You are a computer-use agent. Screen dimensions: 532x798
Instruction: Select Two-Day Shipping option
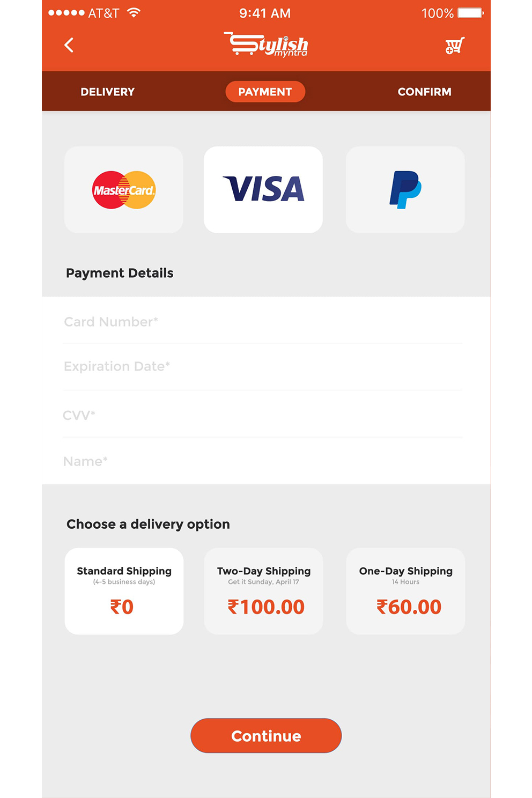coord(263,591)
